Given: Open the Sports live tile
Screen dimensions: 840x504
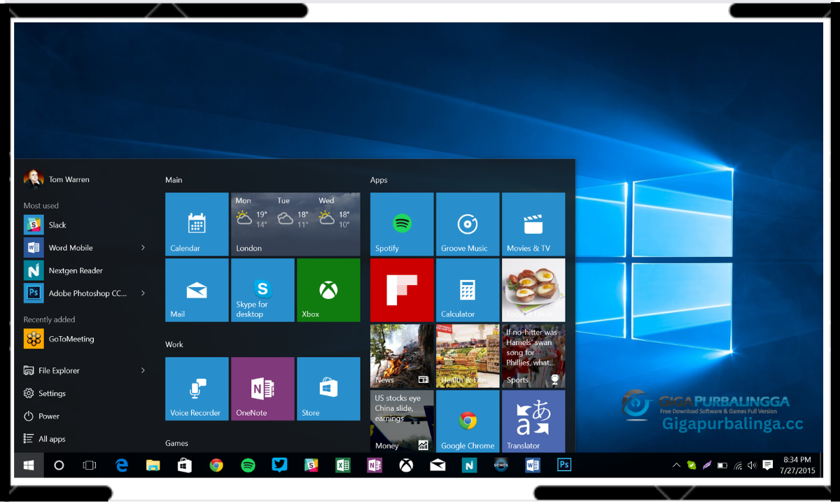Looking at the screenshot, I should point(533,356).
